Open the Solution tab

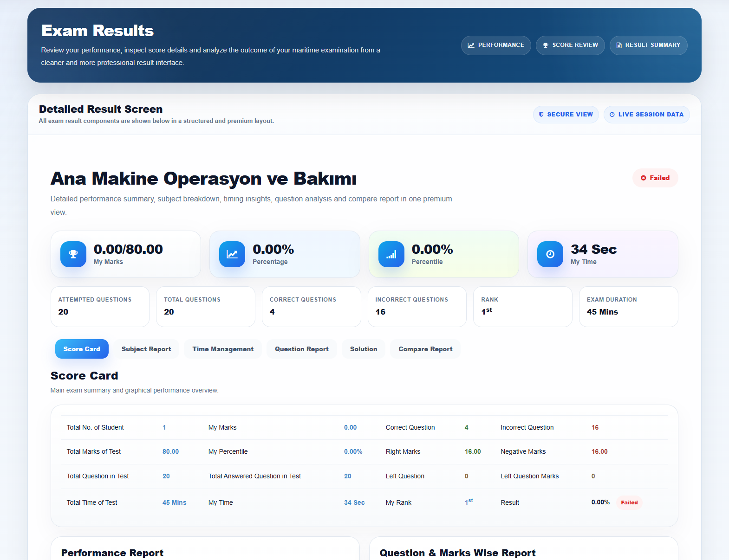coord(364,349)
